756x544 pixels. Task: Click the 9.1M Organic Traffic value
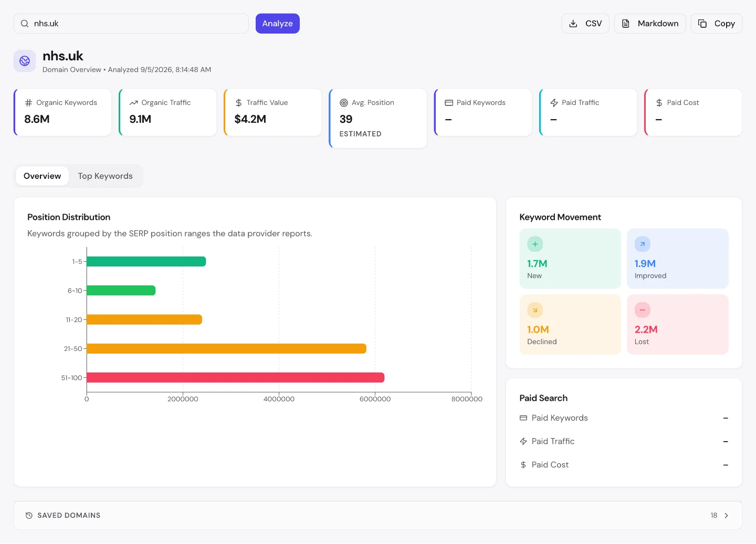[140, 119]
